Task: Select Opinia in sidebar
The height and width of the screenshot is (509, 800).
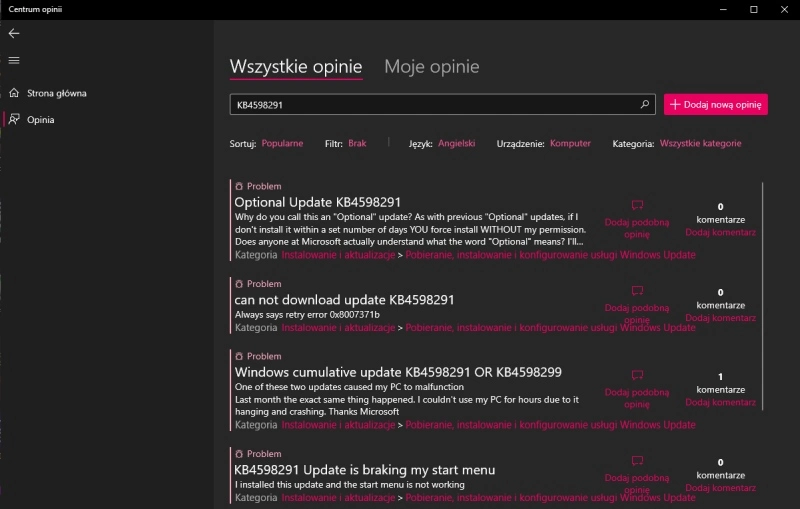Action: tap(41, 119)
